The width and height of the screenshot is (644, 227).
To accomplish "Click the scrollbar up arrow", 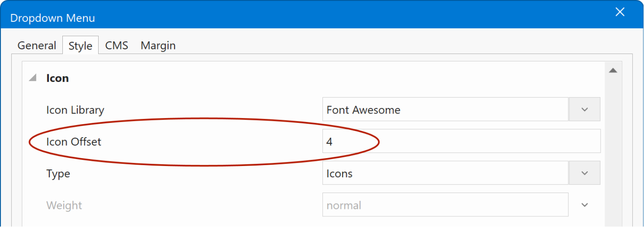I will [x=613, y=71].
